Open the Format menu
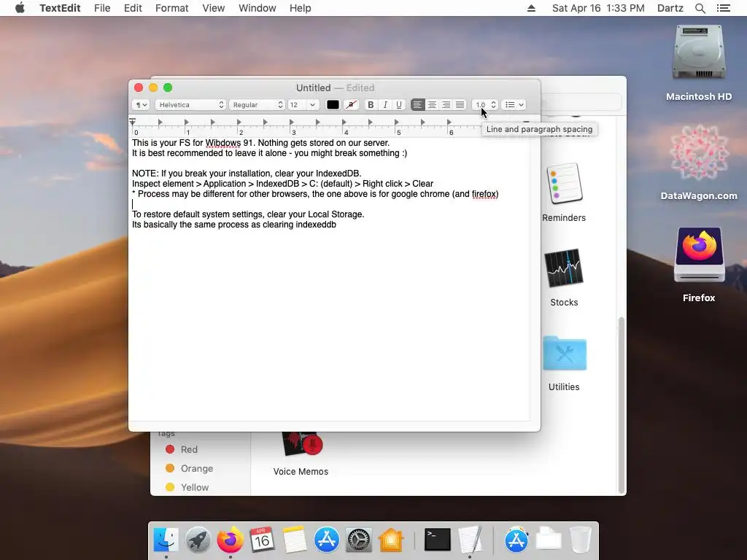 tap(172, 8)
